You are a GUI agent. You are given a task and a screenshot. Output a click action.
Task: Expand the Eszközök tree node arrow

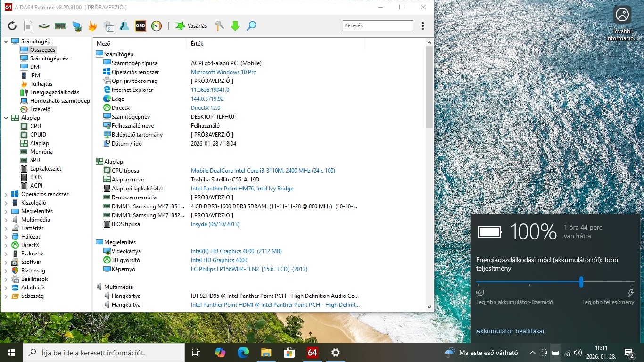point(6,254)
